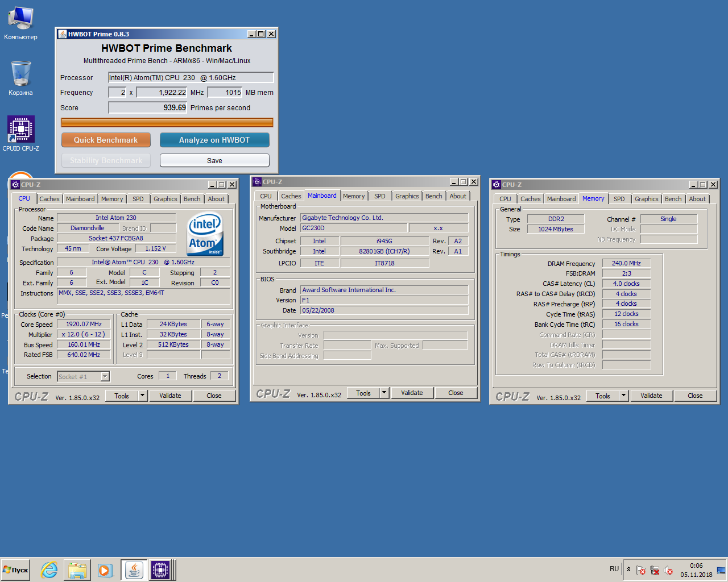Click Tools button in right CPU-Z window
Image resolution: width=728 pixels, height=582 pixels.
tap(603, 396)
